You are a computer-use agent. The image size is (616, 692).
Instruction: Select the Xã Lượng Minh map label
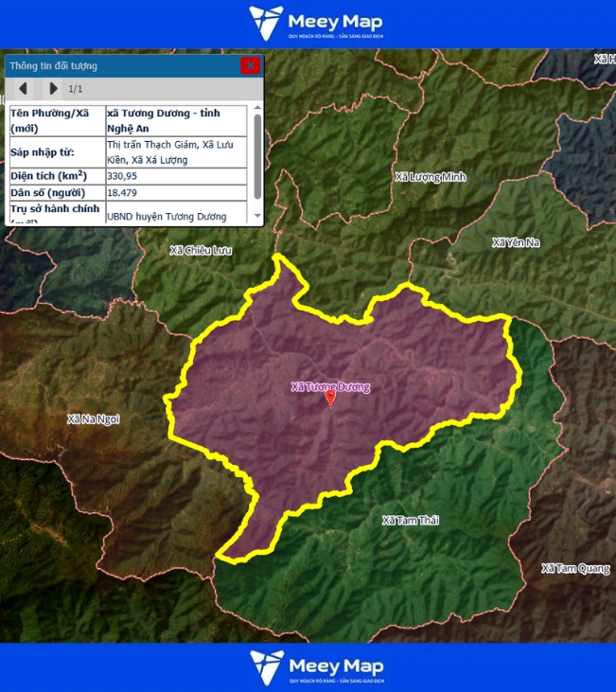click(x=431, y=177)
